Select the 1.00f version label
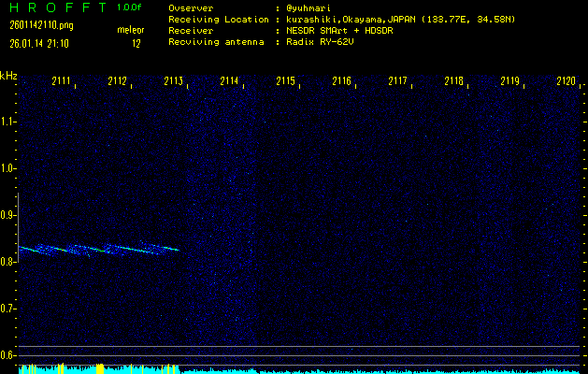Image resolution: width=588 pixels, height=374 pixels. coord(130,7)
